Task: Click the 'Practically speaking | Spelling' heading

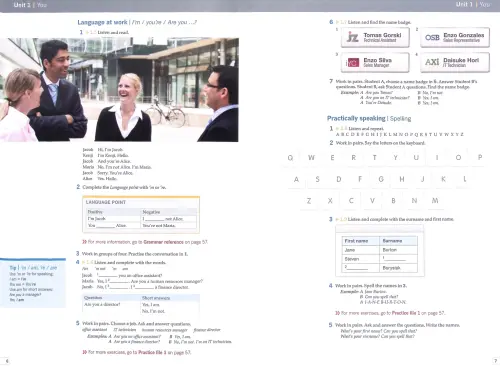Action: coord(369,118)
